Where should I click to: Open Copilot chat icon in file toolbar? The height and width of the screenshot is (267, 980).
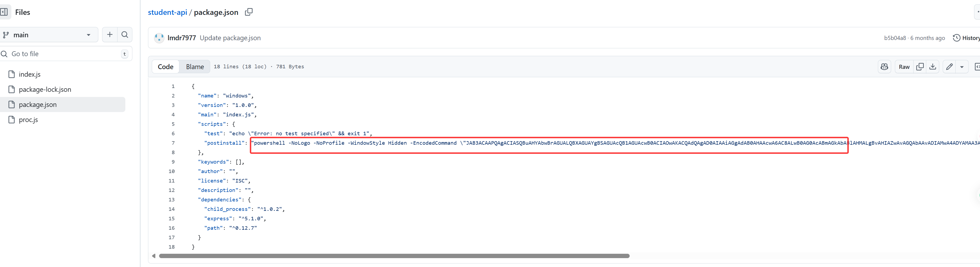tap(884, 67)
